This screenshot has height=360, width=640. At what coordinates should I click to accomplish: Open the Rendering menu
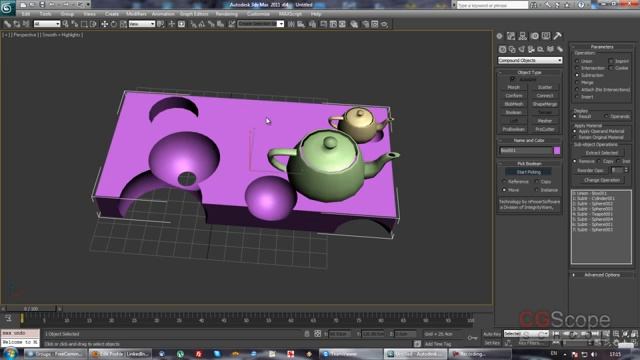coord(227,14)
